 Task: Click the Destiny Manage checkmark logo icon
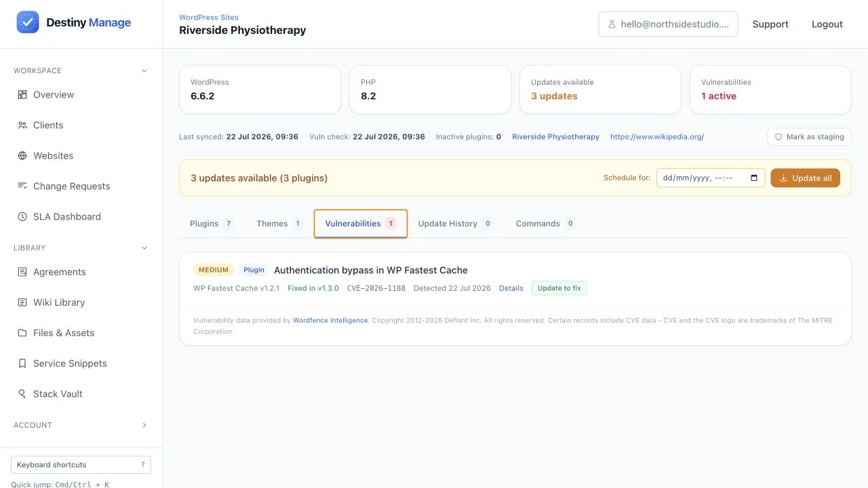coord(28,22)
